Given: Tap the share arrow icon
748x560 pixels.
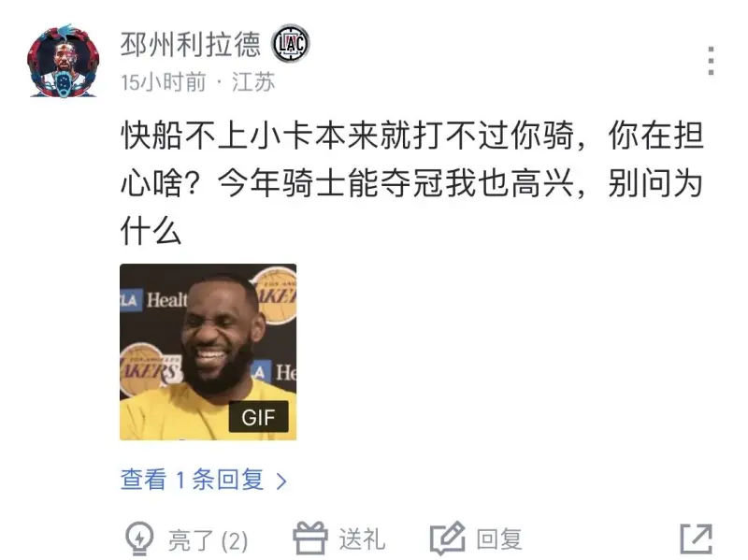Looking at the screenshot, I should [x=696, y=539].
